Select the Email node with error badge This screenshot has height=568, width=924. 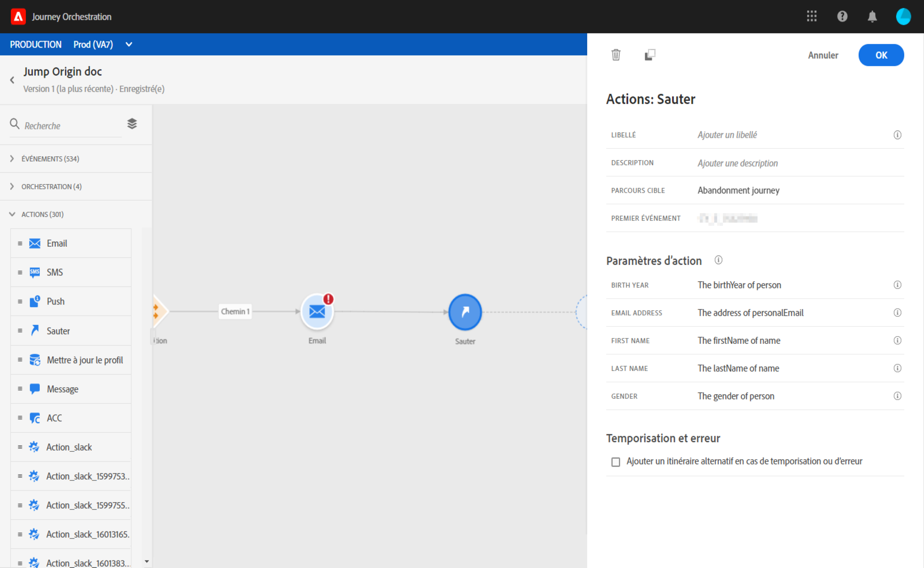[317, 312]
